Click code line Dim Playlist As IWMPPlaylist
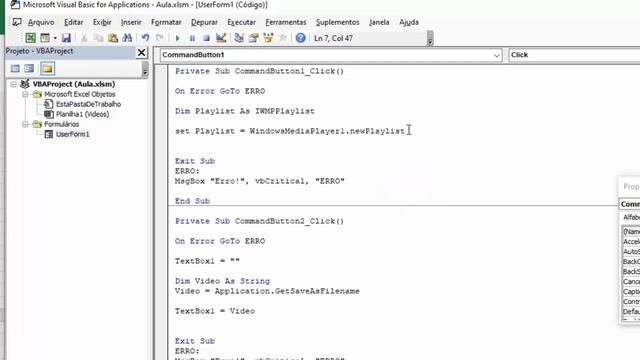The image size is (640, 360). [x=245, y=111]
